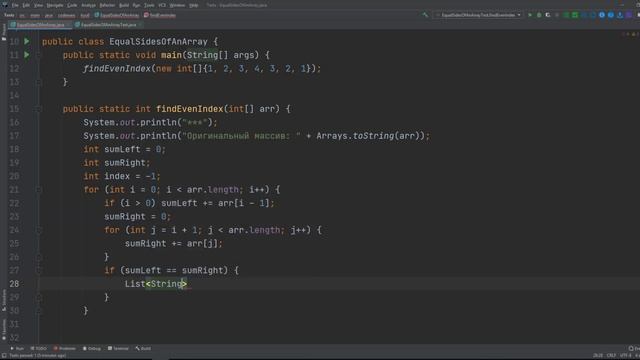Click fold end marker on line 26
Viewport: 640px width, 360px height.
point(38,257)
